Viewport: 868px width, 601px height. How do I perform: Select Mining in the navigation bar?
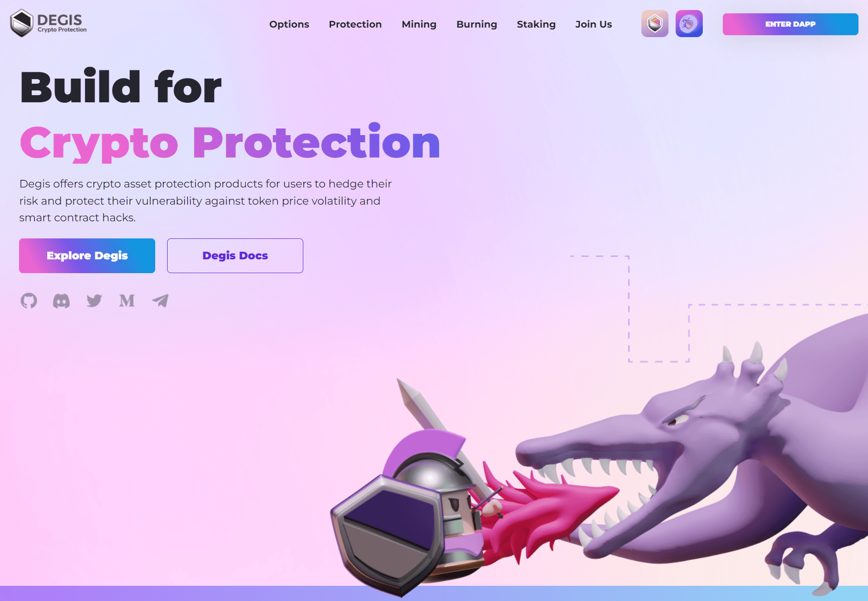[419, 24]
